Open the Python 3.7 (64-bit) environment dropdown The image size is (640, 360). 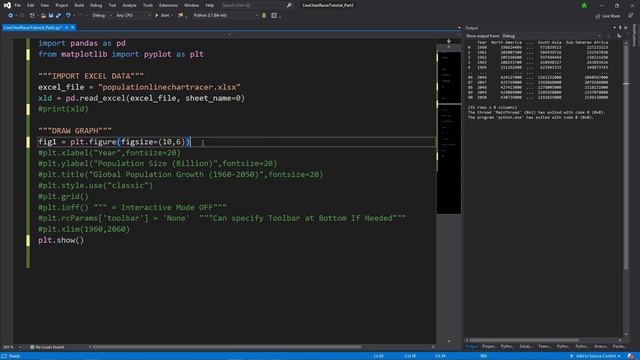pos(226,16)
